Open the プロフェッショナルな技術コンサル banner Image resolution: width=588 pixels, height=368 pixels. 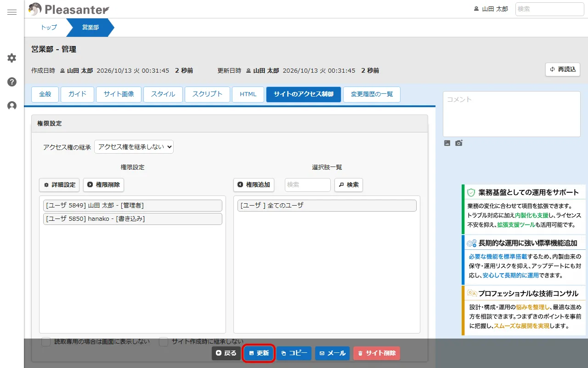click(x=524, y=310)
